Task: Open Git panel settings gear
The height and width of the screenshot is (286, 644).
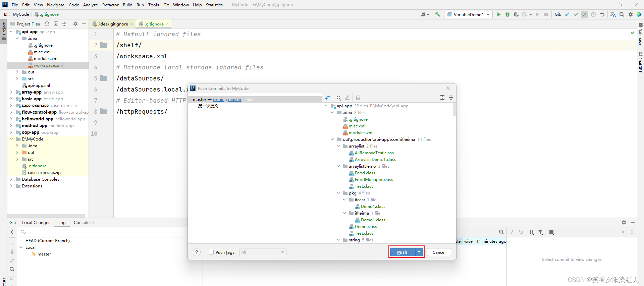Action: (x=624, y=222)
